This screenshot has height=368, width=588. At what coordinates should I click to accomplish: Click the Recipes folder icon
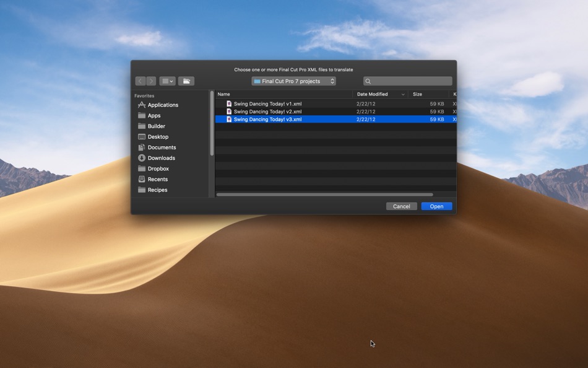(142, 190)
